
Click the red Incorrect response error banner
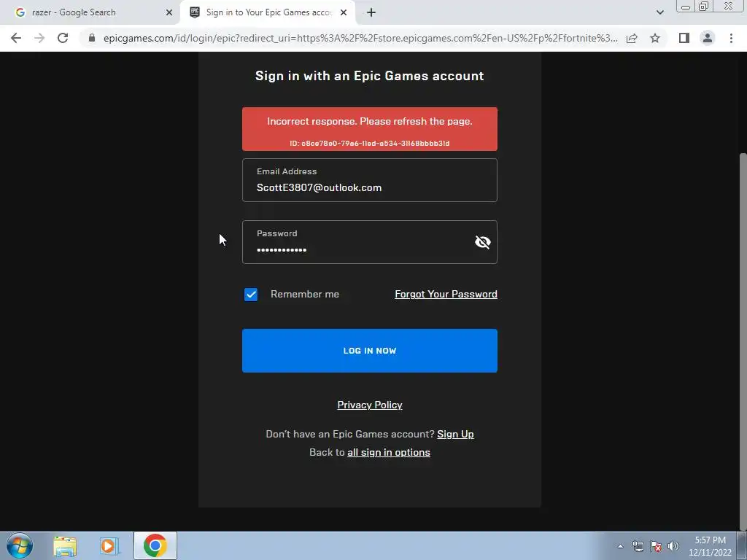(x=370, y=129)
